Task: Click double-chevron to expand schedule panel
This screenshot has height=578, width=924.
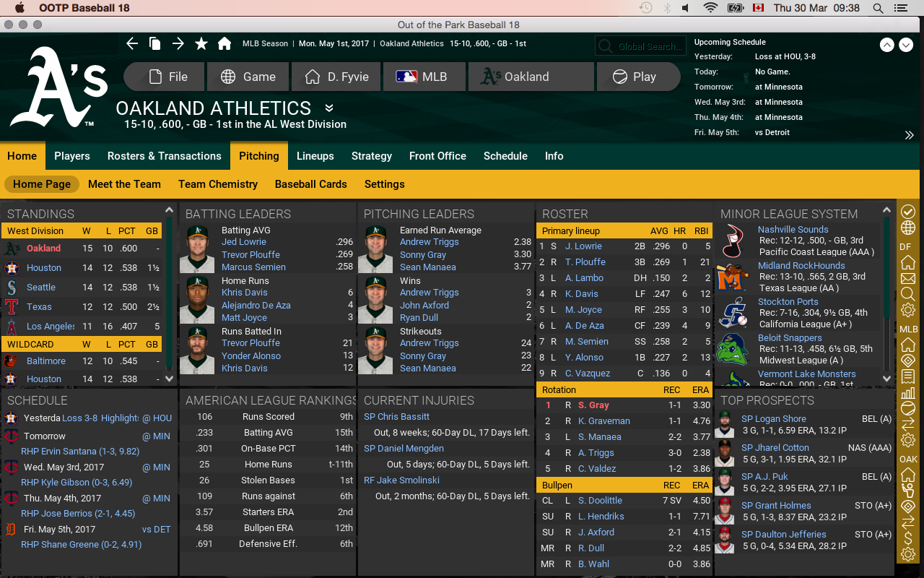Action: point(909,135)
